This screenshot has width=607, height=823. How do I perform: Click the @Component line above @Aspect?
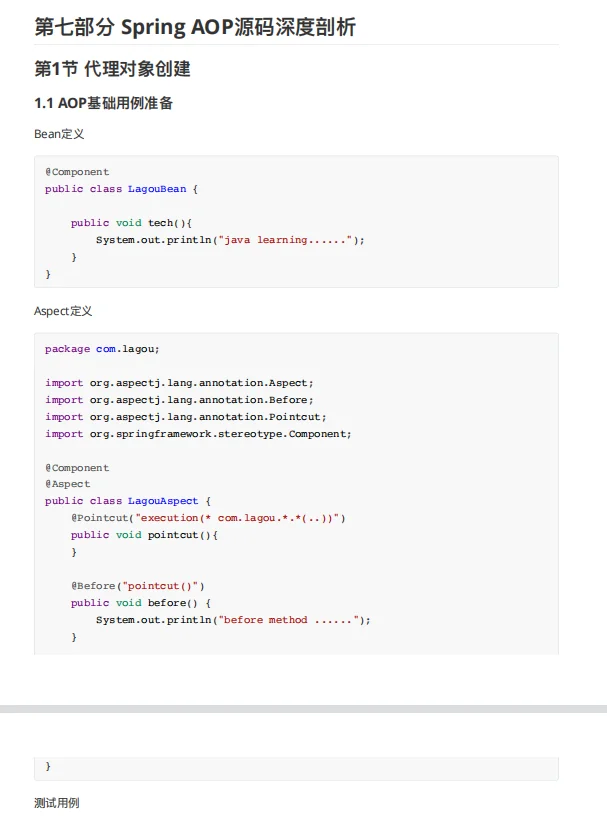tap(77, 468)
